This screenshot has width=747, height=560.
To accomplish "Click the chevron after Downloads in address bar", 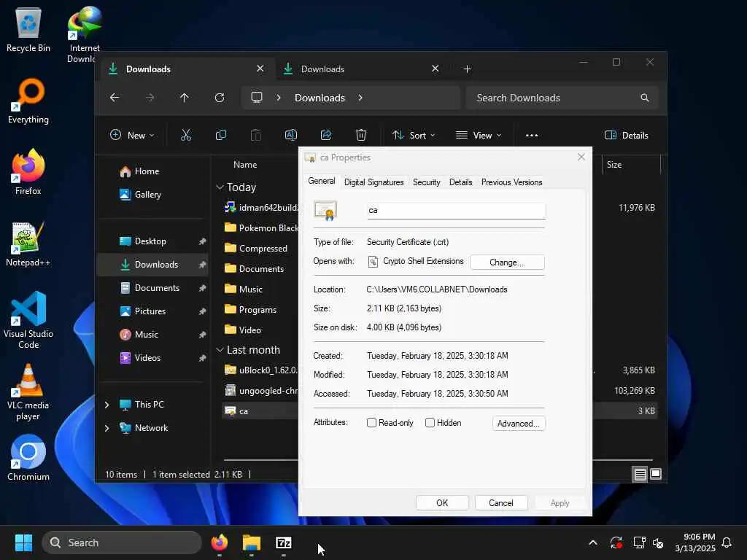I will 360,98.
